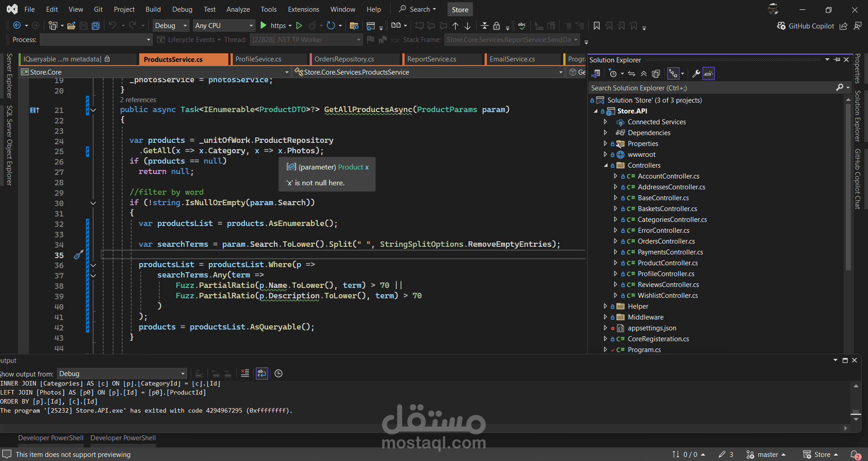Start debugging with green https play button

(x=264, y=26)
